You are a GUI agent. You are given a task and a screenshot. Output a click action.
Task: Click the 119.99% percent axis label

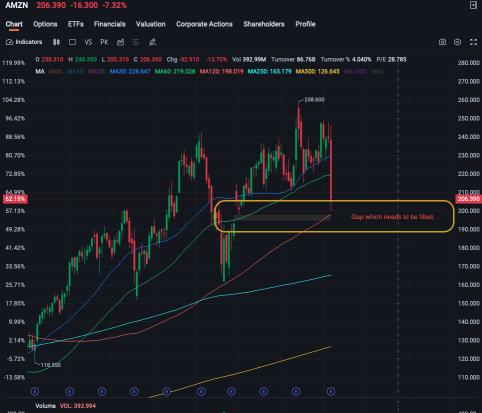[13, 63]
